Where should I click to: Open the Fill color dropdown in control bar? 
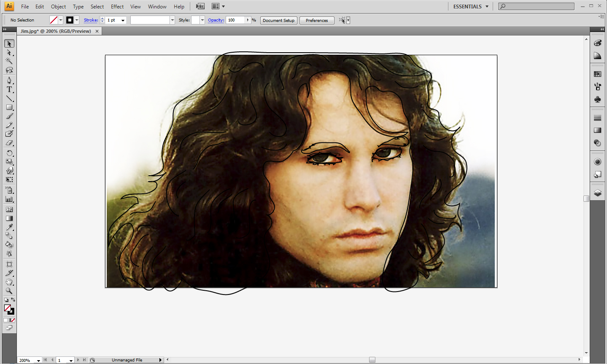coord(61,20)
